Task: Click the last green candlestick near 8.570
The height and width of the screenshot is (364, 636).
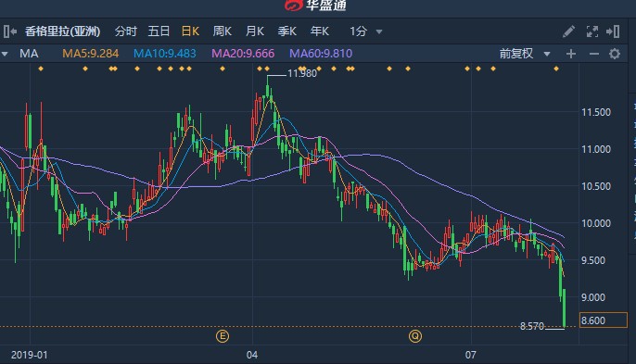Action: 565,308
